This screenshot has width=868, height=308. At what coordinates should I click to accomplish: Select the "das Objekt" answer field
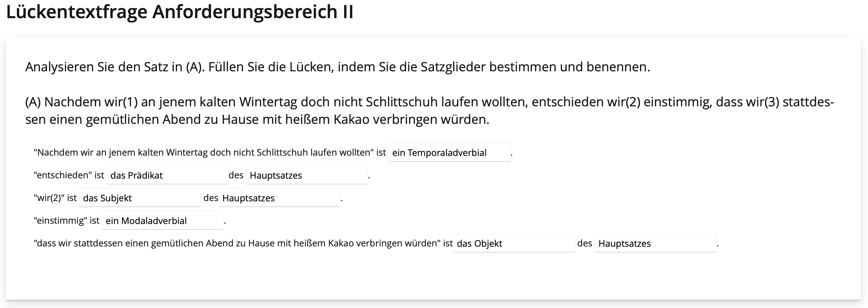point(514,243)
